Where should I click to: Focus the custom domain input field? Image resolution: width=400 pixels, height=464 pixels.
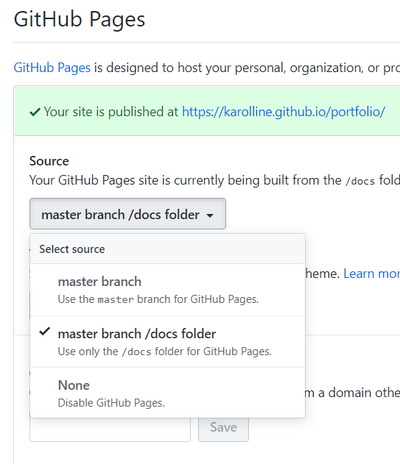click(x=110, y=430)
